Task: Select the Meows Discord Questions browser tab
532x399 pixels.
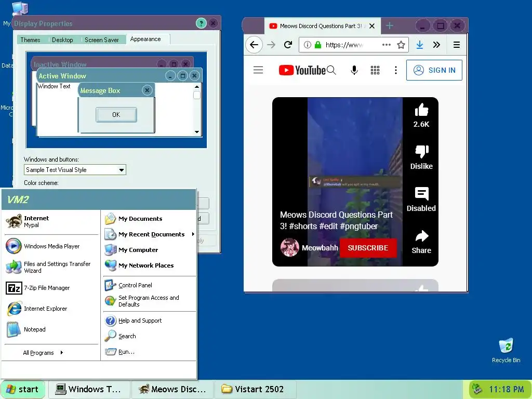Action: [322, 26]
